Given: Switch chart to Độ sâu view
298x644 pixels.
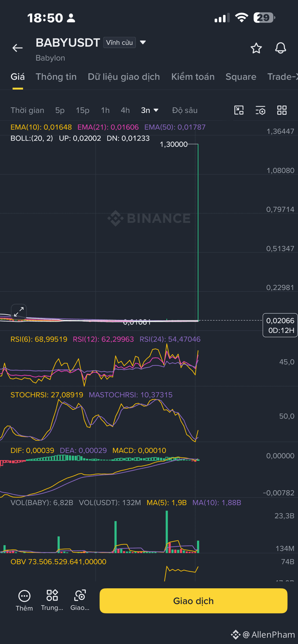Looking at the screenshot, I should (185, 110).
